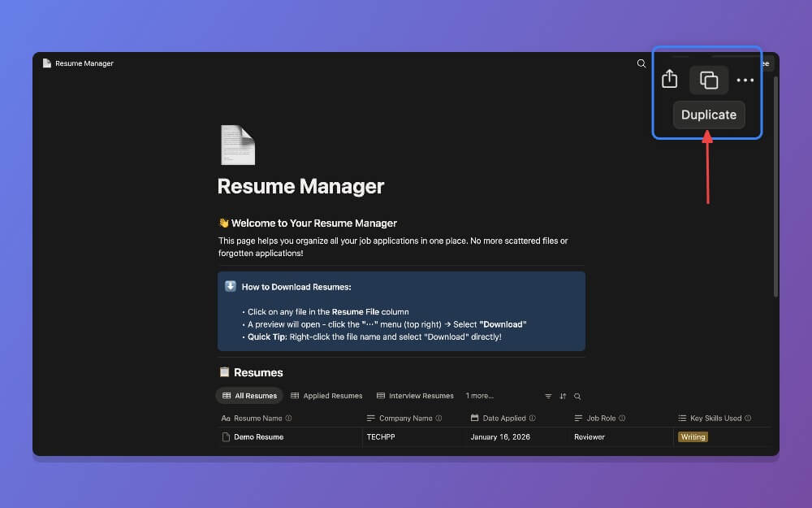Viewport: 812px width, 508px height.
Task: Click the search magnifier icon at page top
Action: point(641,63)
